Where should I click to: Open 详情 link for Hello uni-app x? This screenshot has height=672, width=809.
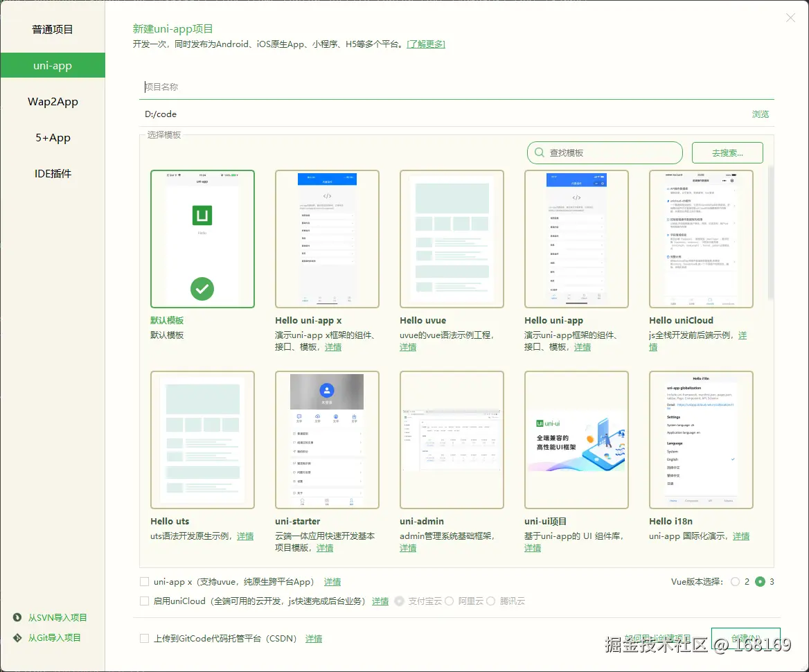(333, 347)
